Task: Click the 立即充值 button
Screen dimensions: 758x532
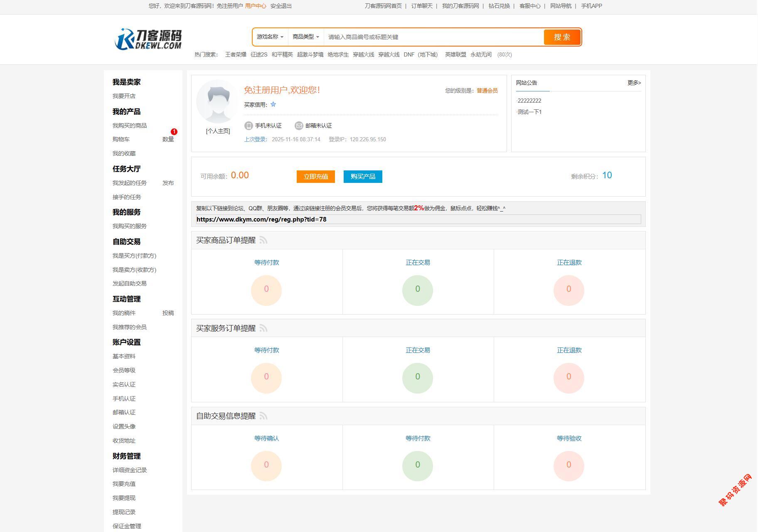Action: tap(315, 177)
